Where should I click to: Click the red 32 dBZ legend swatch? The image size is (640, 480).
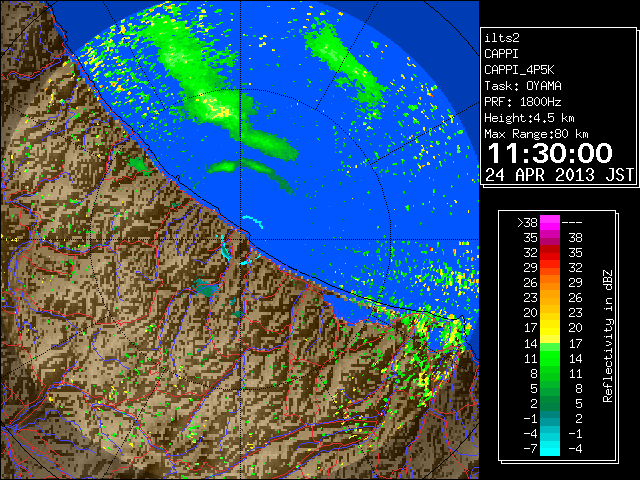pyautogui.click(x=550, y=252)
